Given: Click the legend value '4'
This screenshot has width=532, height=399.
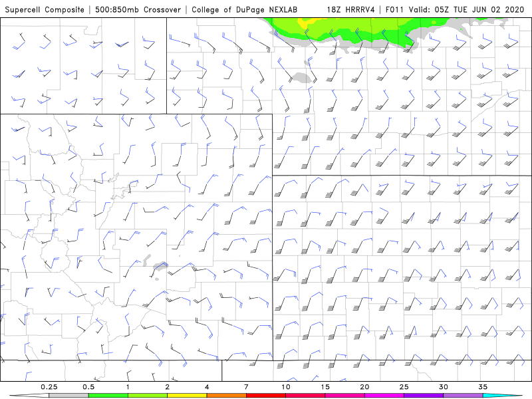Looking at the screenshot, I should pyautogui.click(x=207, y=387).
